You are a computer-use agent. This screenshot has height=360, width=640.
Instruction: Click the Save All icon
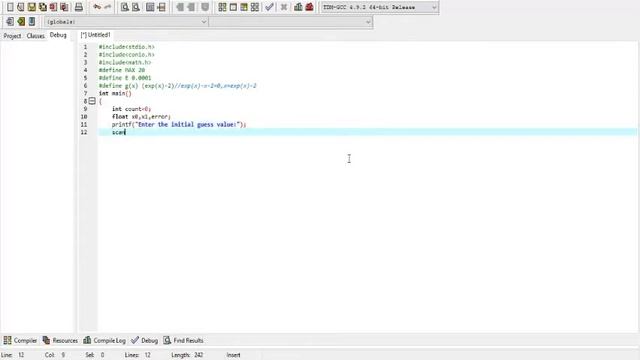coord(42,7)
